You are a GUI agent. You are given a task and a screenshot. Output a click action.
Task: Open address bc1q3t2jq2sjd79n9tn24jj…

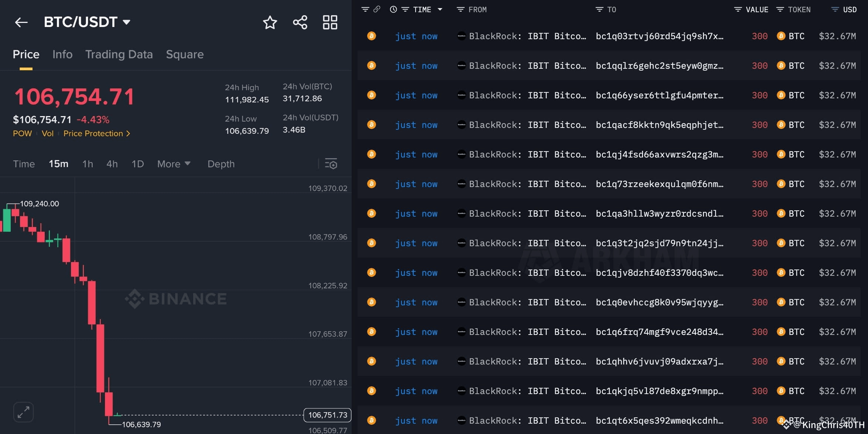(660, 243)
